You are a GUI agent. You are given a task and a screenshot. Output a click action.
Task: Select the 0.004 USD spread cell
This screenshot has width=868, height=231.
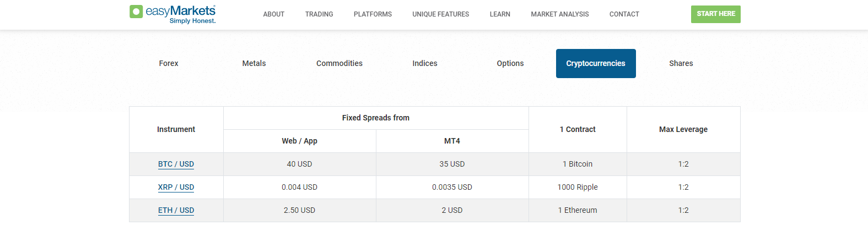300,187
